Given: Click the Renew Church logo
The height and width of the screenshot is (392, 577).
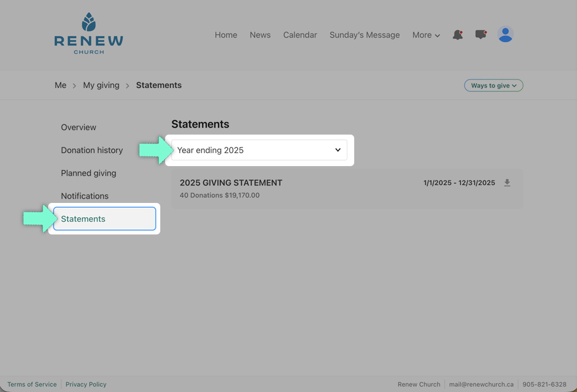Looking at the screenshot, I should (89, 34).
